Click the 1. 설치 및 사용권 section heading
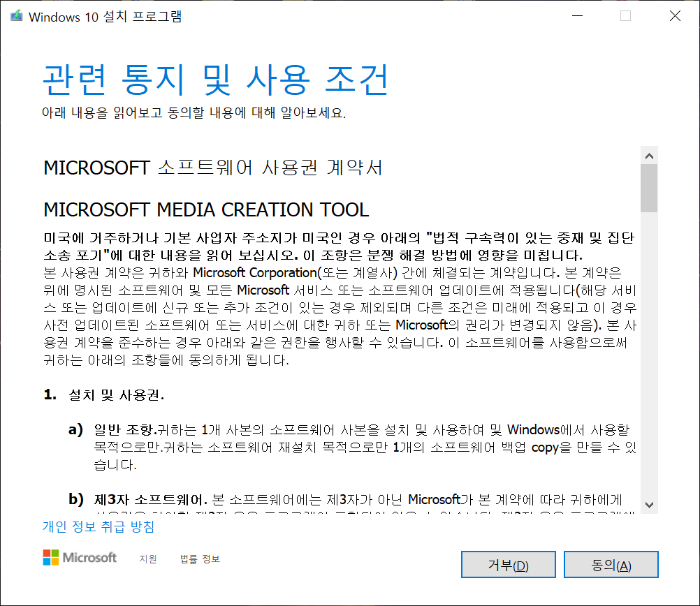700x606 pixels. click(104, 395)
